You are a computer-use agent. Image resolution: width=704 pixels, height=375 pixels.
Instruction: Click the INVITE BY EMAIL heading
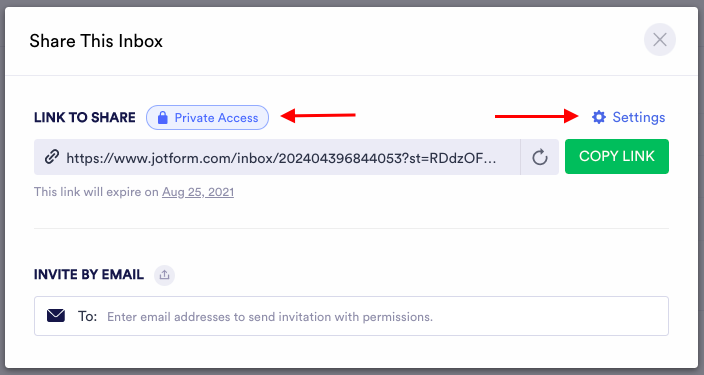(x=89, y=274)
